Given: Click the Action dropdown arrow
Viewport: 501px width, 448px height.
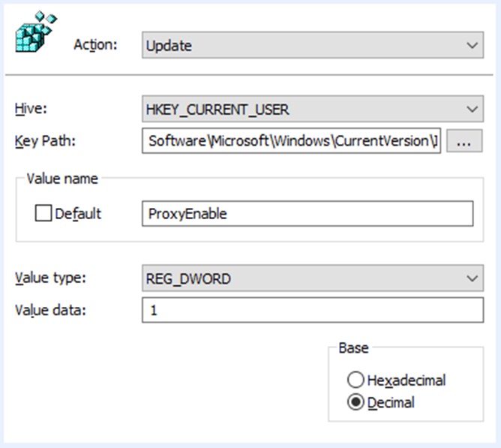Looking at the screenshot, I should pos(472,46).
